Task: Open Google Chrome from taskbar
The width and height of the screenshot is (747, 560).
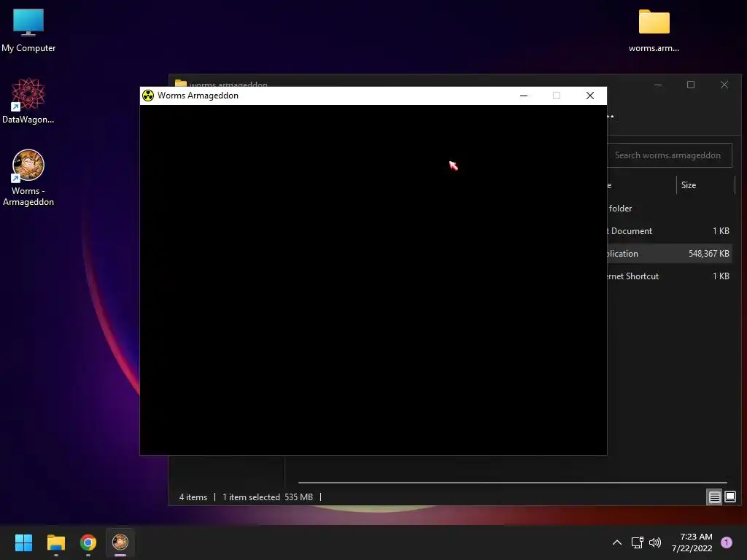Action: pos(88,542)
